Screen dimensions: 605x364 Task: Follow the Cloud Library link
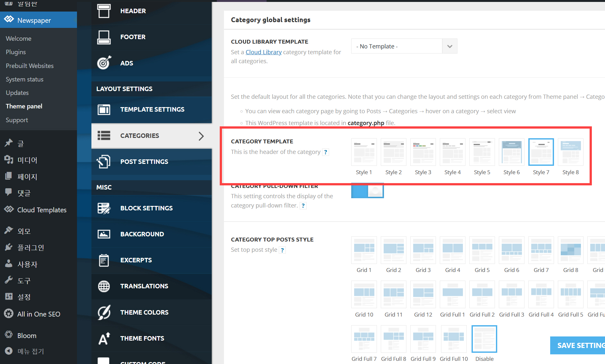(x=264, y=52)
